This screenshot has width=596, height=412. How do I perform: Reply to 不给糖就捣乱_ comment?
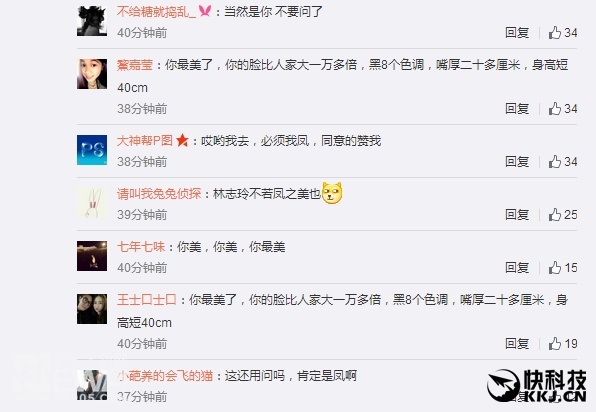517,33
